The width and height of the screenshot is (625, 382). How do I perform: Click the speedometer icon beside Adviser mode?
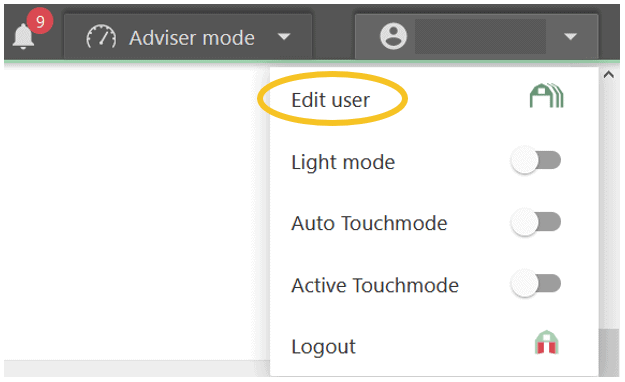pos(101,37)
